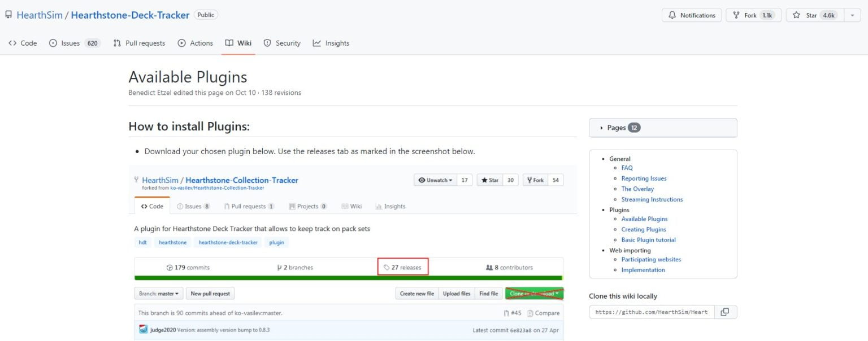Fork the repository using the Fork button

(744, 15)
